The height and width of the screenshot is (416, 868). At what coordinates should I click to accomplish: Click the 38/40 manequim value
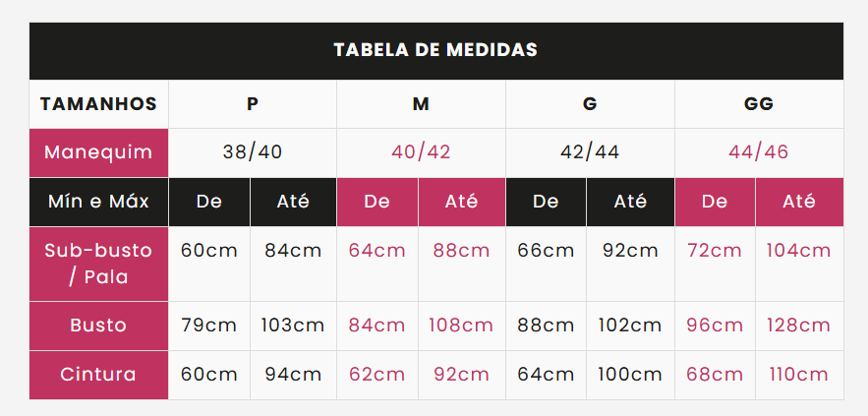(253, 152)
